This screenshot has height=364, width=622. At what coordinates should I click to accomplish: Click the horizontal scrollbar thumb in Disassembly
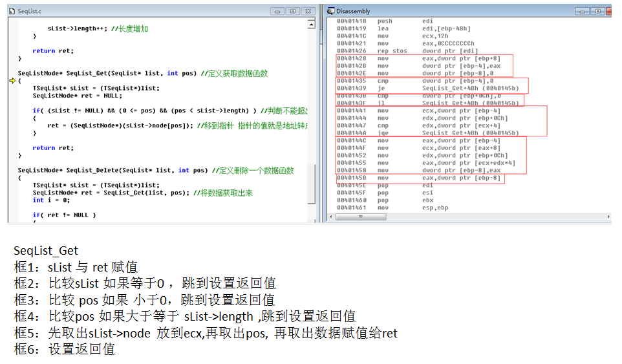[x=361, y=217]
